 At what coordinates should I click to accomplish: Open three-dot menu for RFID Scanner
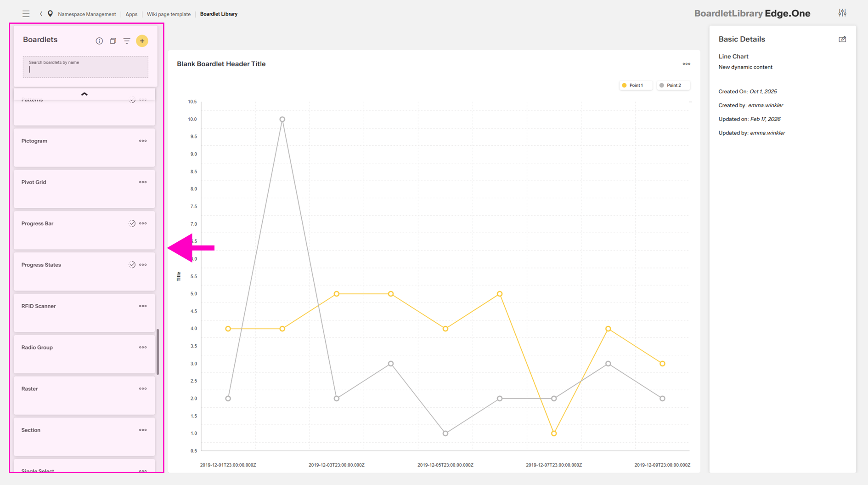pyautogui.click(x=143, y=306)
